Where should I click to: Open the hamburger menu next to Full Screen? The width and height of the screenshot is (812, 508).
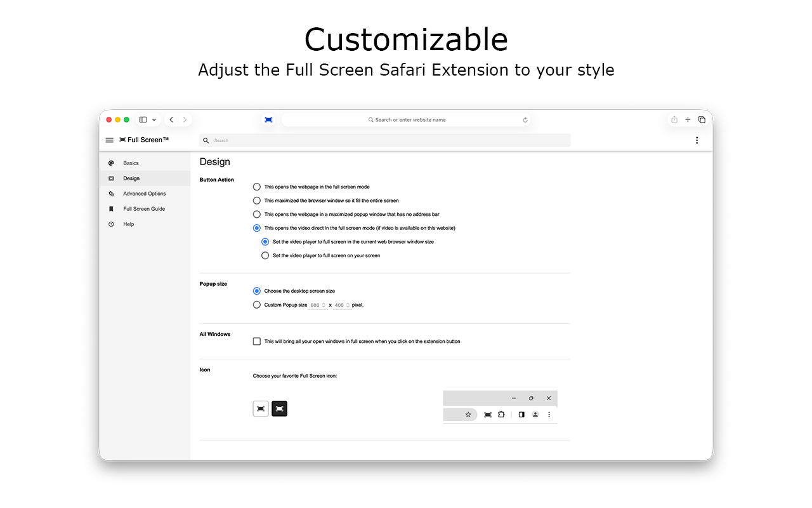click(110, 140)
